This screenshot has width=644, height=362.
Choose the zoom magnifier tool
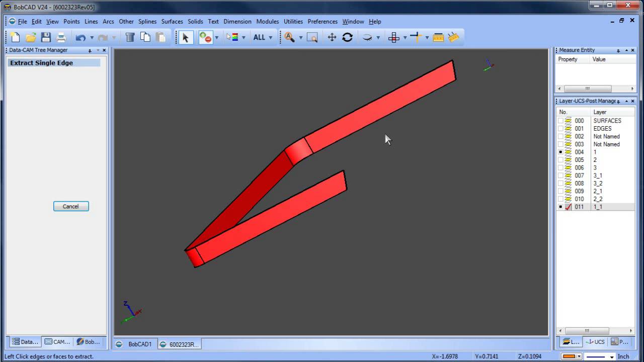(289, 37)
